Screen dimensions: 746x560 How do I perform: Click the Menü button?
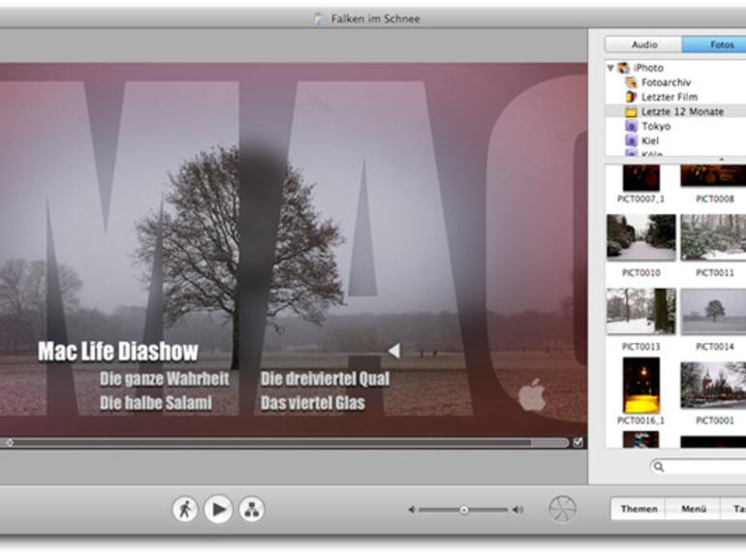[x=693, y=509]
